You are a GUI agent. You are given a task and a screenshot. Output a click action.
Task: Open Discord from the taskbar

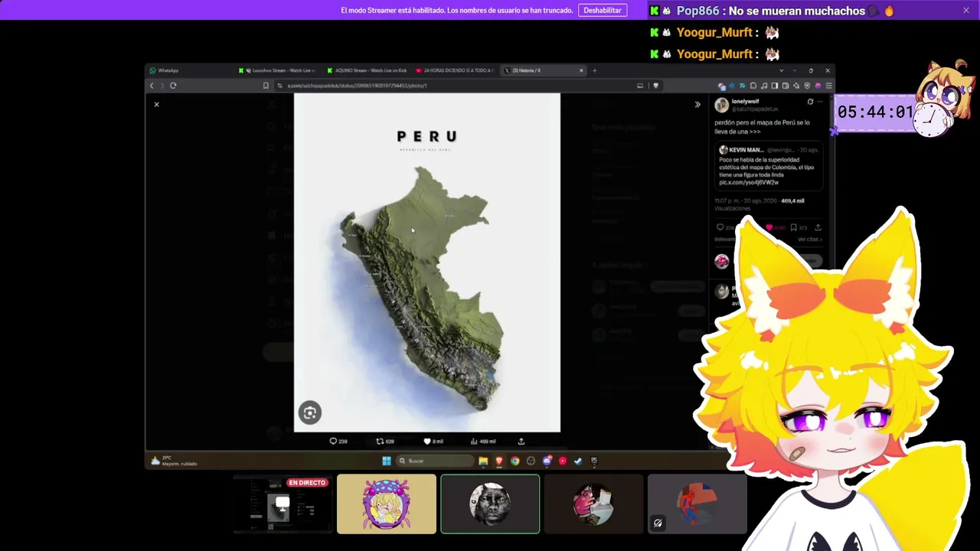click(x=547, y=461)
